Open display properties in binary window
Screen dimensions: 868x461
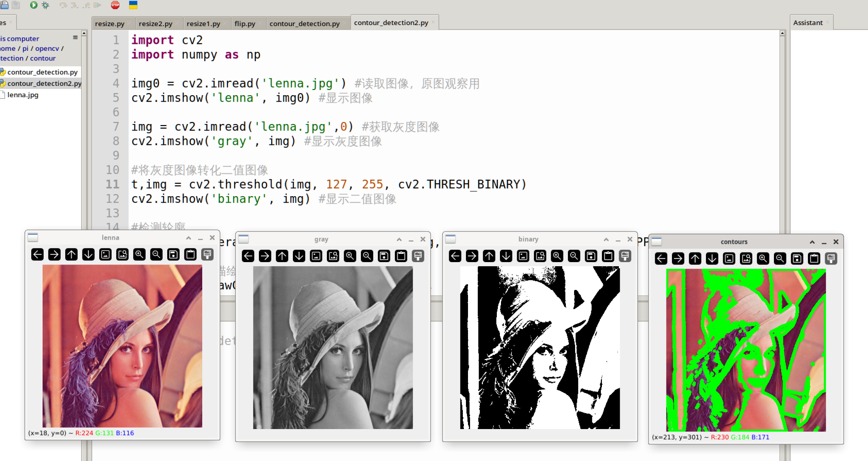click(625, 256)
